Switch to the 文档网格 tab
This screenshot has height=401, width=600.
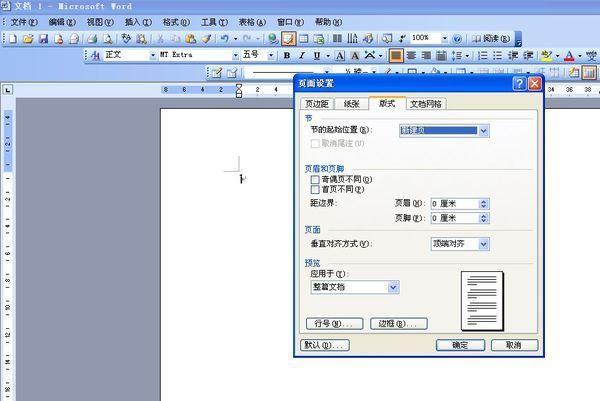pyautogui.click(x=426, y=104)
